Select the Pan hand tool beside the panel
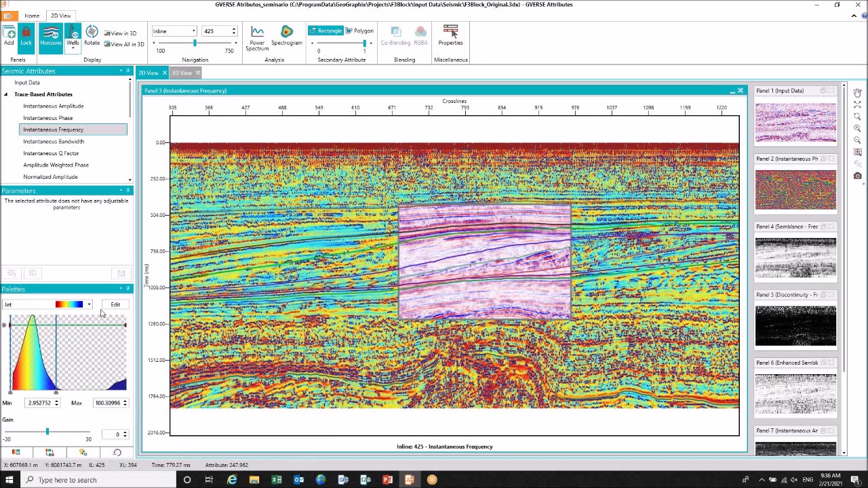This screenshot has height=488, width=868. pos(857,93)
